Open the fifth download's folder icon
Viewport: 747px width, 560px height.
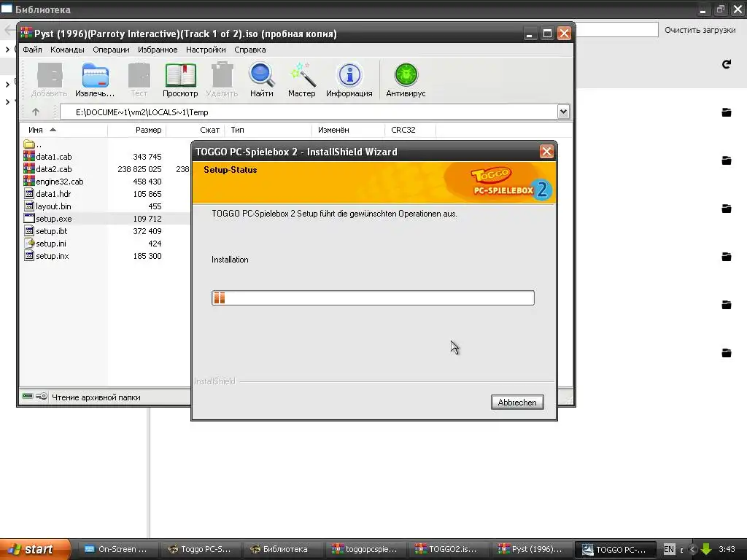tap(727, 305)
